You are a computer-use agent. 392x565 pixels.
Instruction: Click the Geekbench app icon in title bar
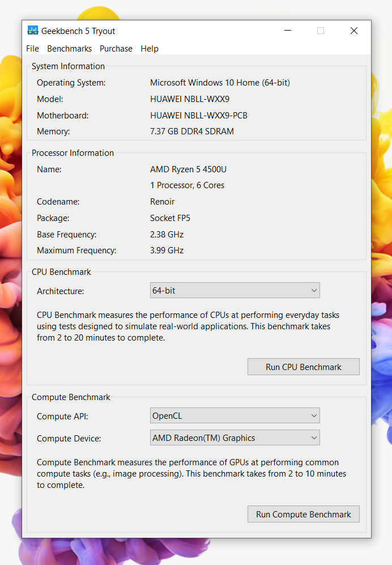tap(33, 31)
